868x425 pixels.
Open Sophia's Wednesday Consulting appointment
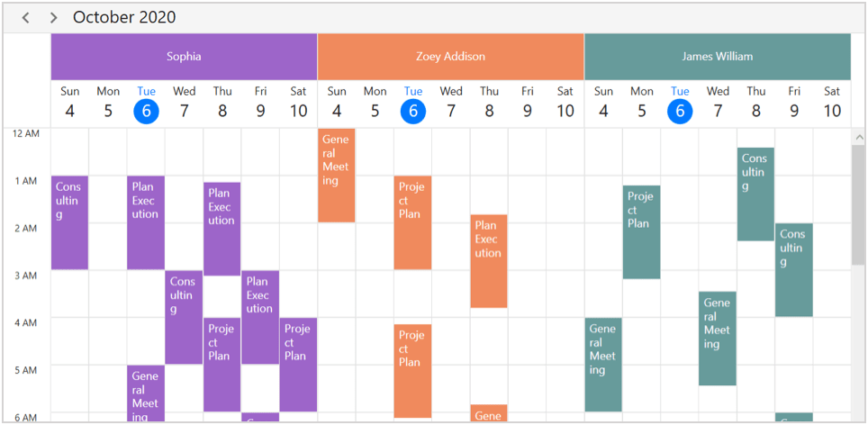coord(184,317)
